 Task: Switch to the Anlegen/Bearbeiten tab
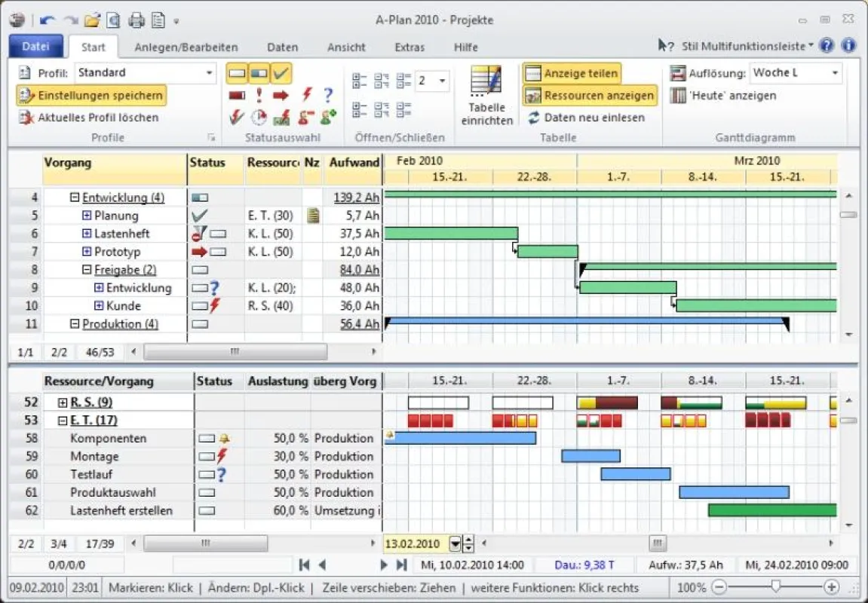(x=186, y=47)
